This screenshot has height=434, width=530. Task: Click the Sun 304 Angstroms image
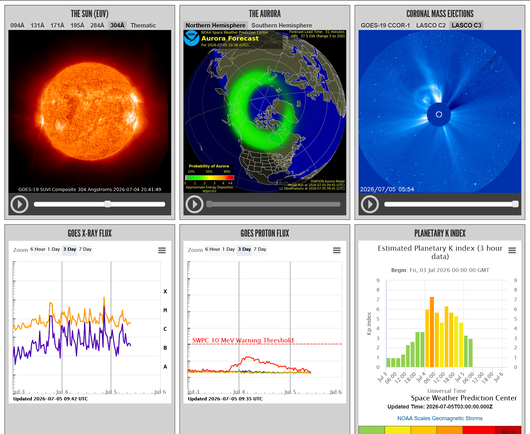pyautogui.click(x=90, y=112)
